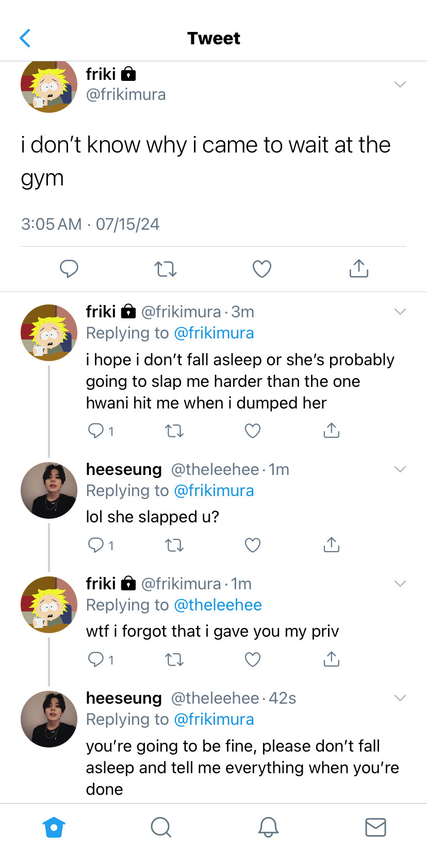Like the "lol she slapped u?" reply
The width and height of the screenshot is (427, 868).
pos(253,545)
